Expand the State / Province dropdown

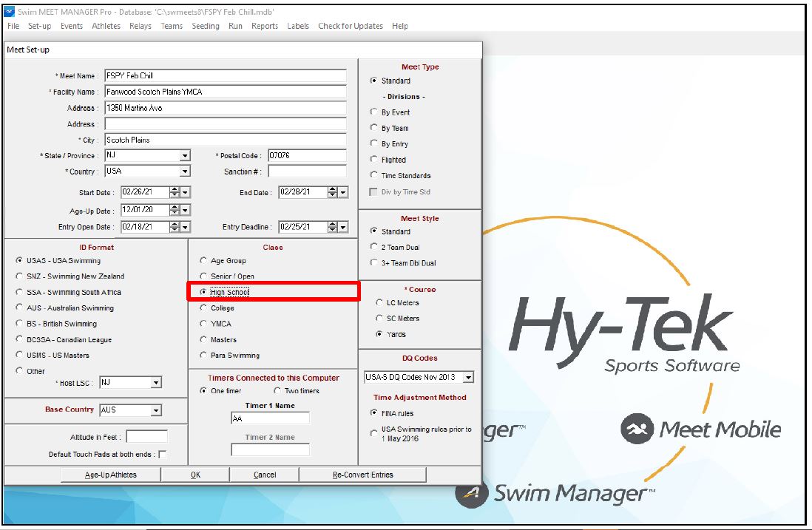click(x=185, y=155)
